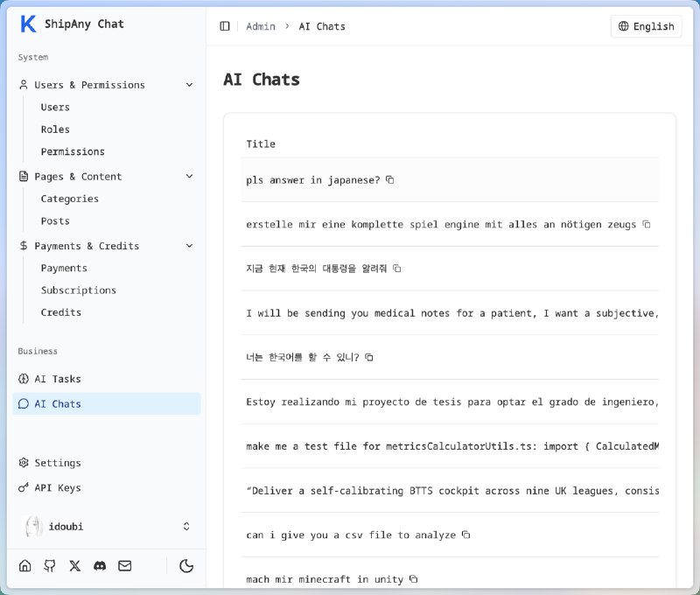Open the English language selector
This screenshot has height=595, width=700.
pyautogui.click(x=646, y=26)
